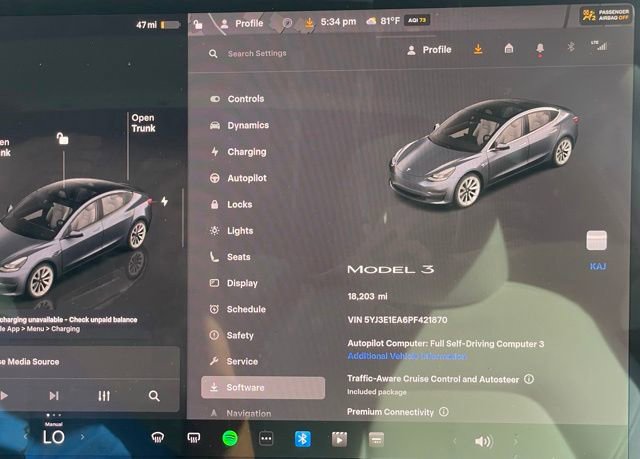Open Profile in top status bar
Viewport: 640px width, 459px height.
pyautogui.click(x=242, y=24)
